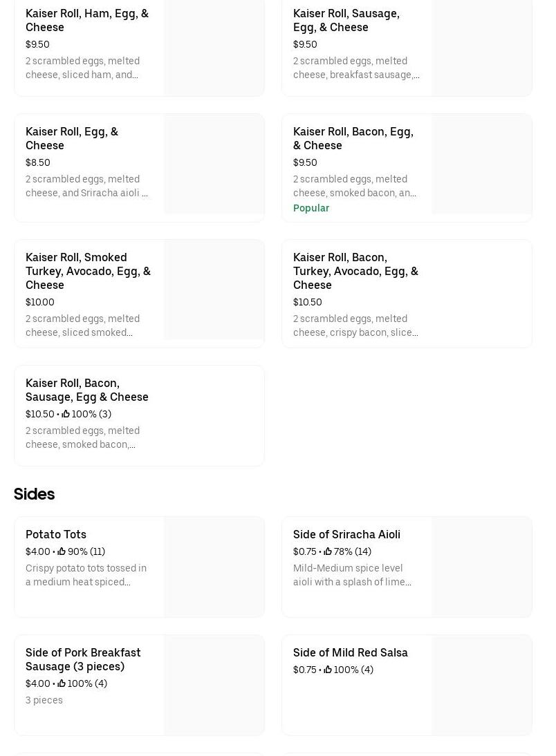Click thumbs-up icon on Bacon, Sausage, Egg & Cheese roll

(x=66, y=414)
